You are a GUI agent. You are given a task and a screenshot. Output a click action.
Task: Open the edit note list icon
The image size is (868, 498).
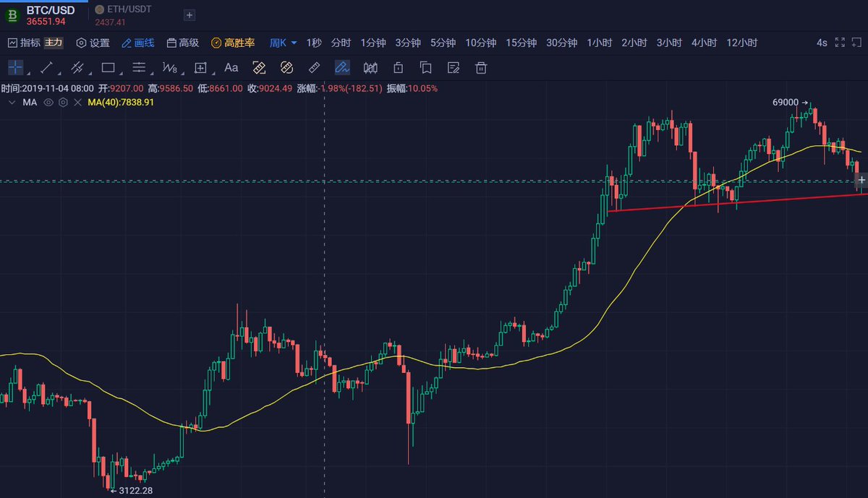tap(454, 68)
